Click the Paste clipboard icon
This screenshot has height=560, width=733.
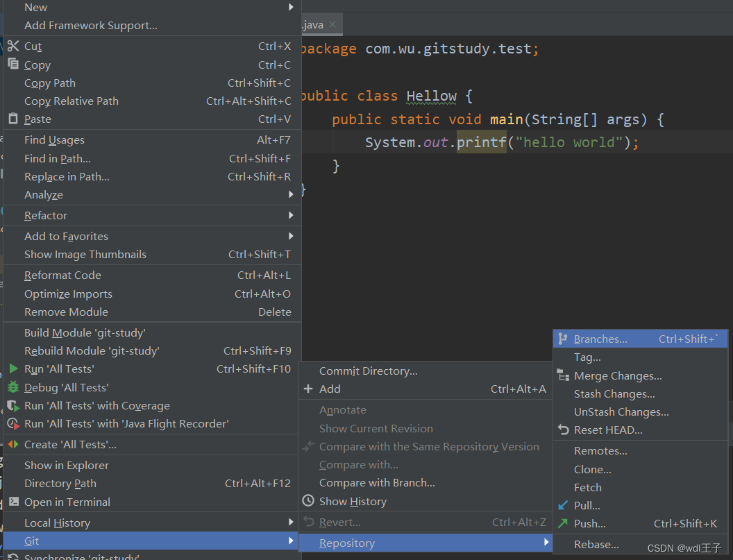pos(13,119)
